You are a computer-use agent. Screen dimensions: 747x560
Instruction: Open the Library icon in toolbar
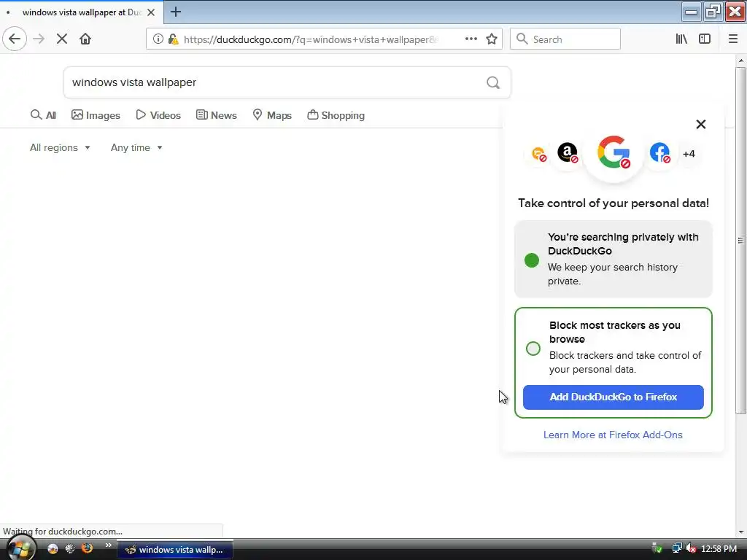coord(681,39)
